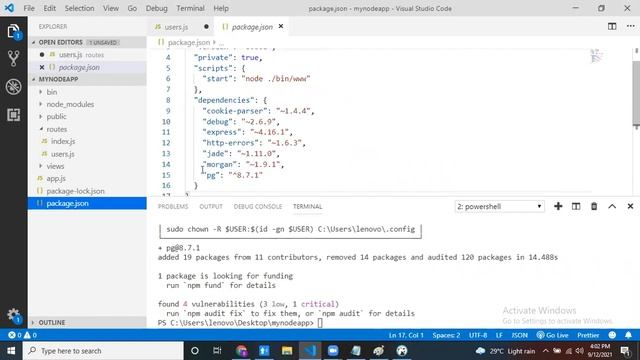The width and height of the screenshot is (640, 360).
Task: Click the Cortana circle on taskbar
Action: (195, 351)
